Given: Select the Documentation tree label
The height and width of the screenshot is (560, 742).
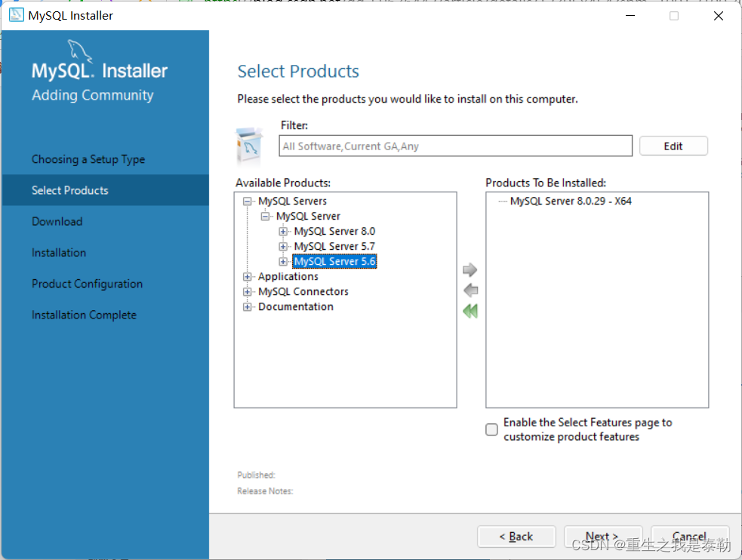Looking at the screenshot, I should pos(296,307).
